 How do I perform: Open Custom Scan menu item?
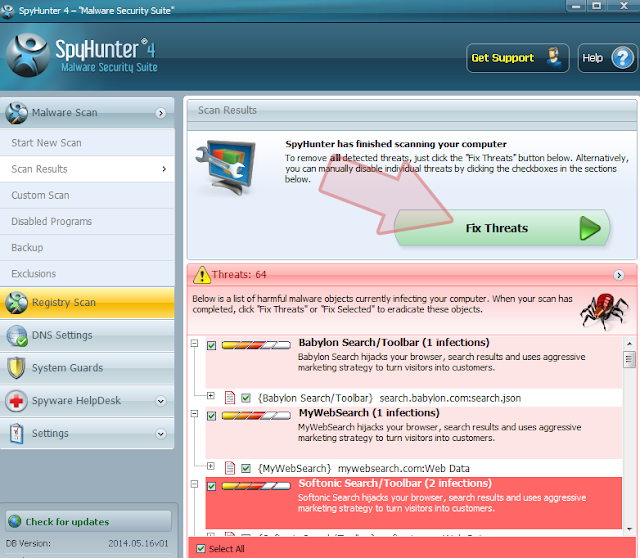coord(87,195)
